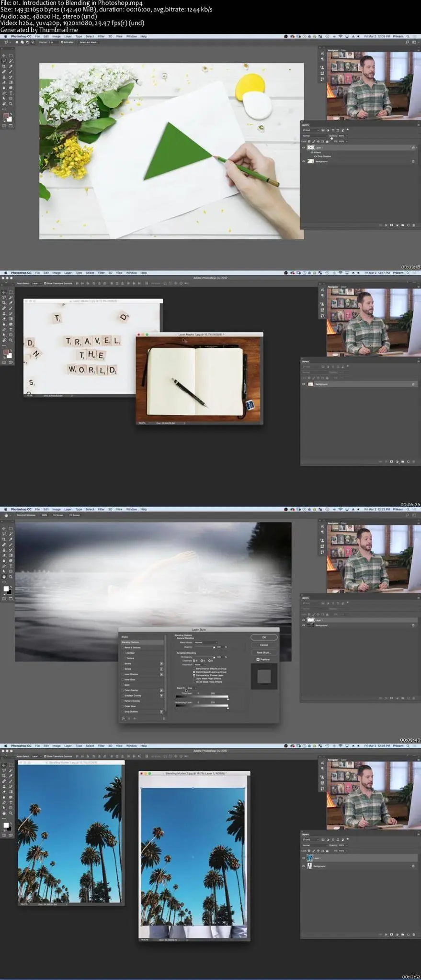Select the Zoom tool in the green triangle screenshot
The width and height of the screenshot is (421, 980).
click(11, 103)
